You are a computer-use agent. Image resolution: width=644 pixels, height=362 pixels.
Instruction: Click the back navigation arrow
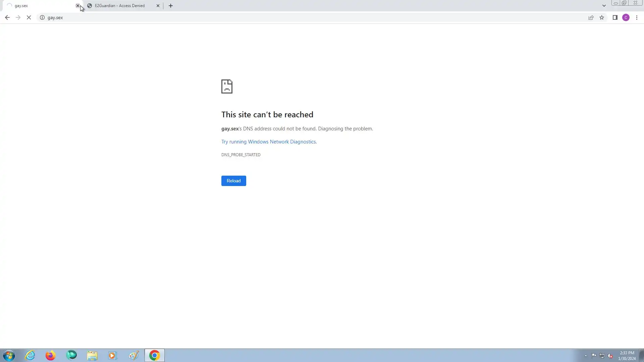pyautogui.click(x=7, y=17)
